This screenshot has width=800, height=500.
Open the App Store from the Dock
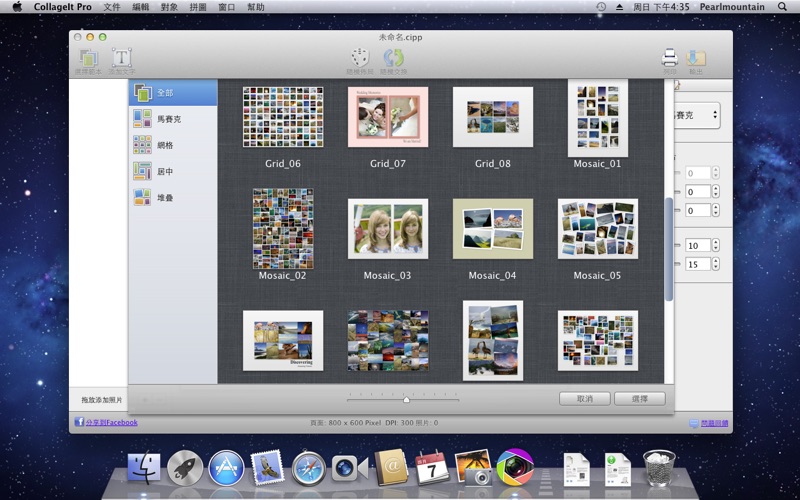[x=226, y=468]
